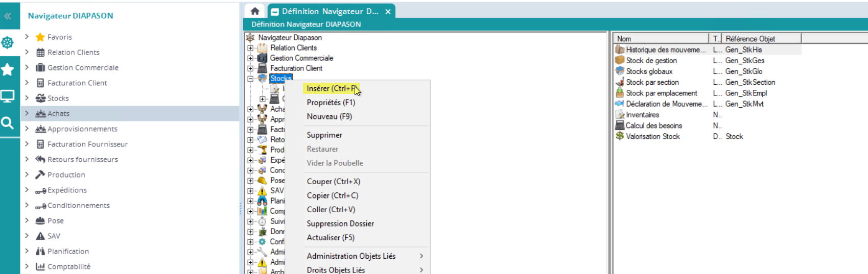Click the Stock par section icon
Viewport: 868px width, 274px height.
tap(620, 82)
